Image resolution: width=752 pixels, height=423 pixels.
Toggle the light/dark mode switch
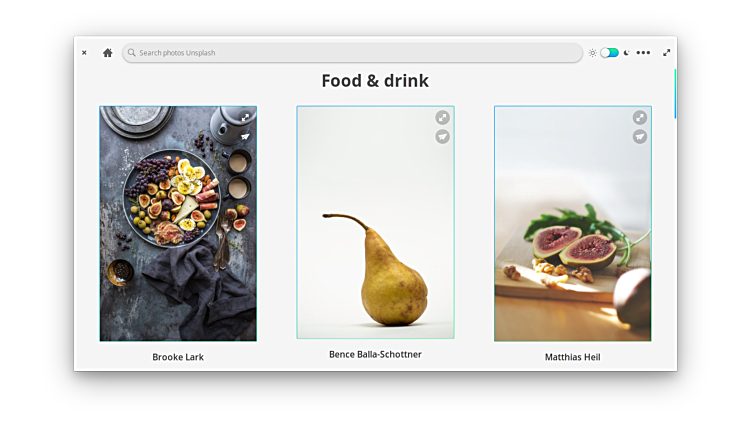(609, 53)
